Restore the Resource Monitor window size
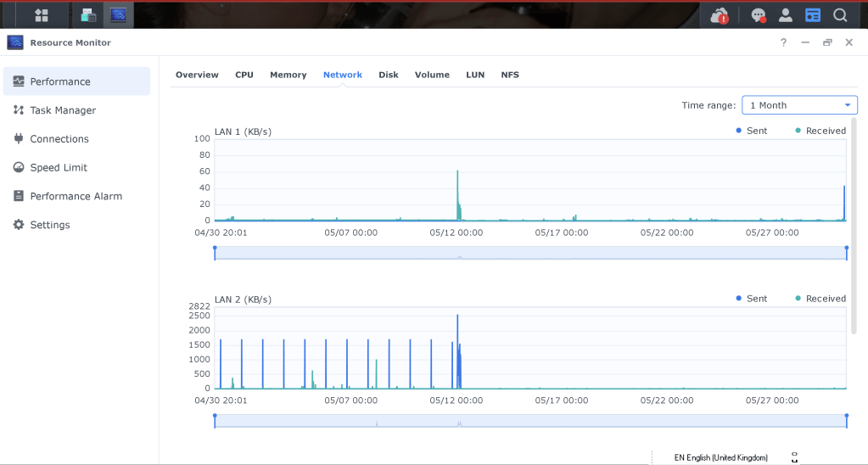 tap(827, 42)
